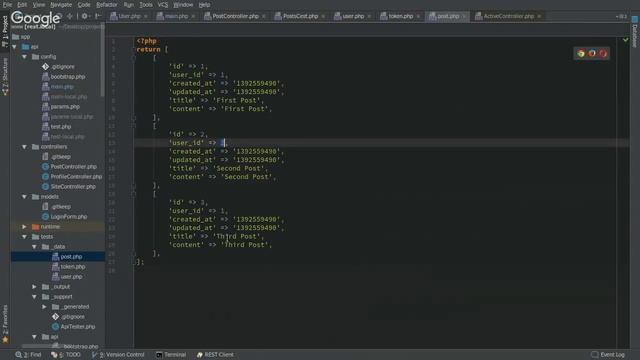Select ApiTester.php in _support folder
640x360 pixels.
[x=74, y=327]
